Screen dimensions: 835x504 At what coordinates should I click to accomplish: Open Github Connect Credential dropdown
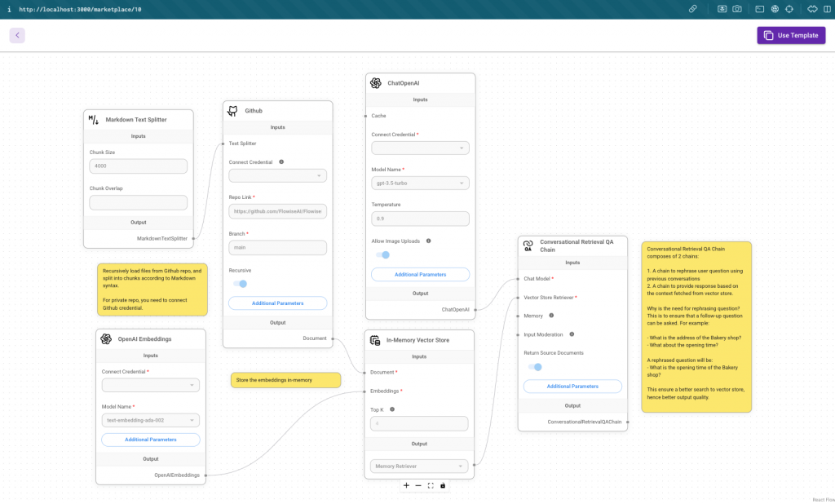(277, 176)
